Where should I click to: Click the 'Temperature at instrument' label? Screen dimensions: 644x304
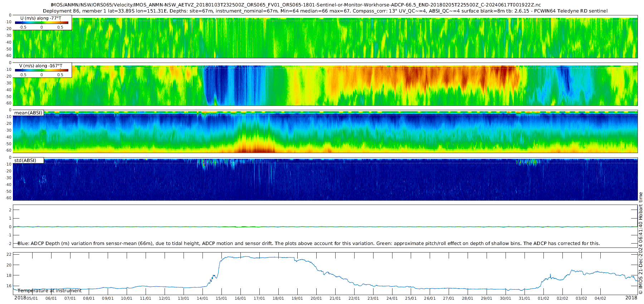click(49, 291)
